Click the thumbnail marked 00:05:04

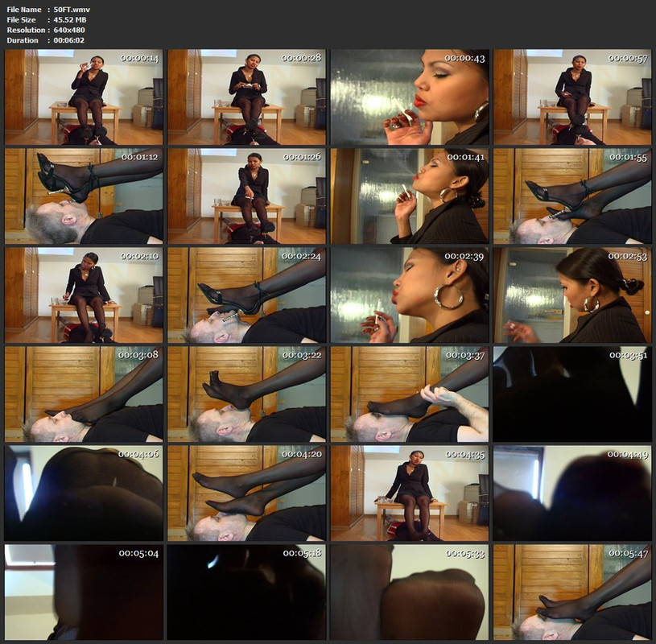[x=84, y=592]
